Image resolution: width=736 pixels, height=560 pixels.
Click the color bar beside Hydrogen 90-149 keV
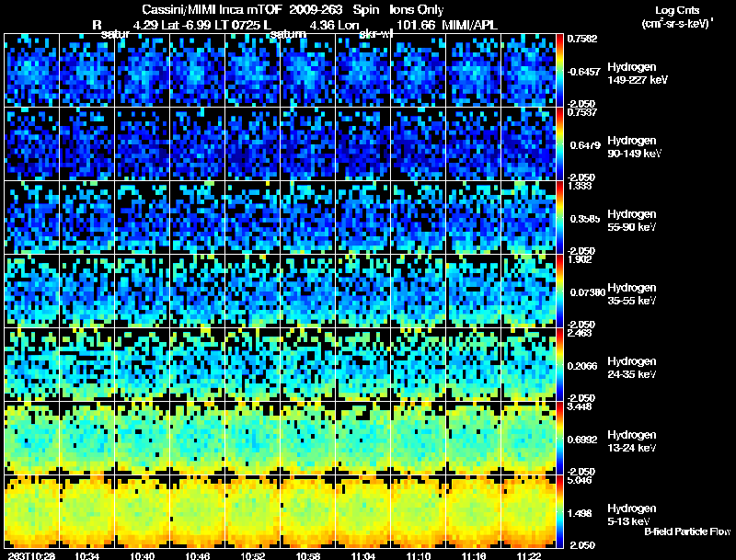[x=559, y=144]
